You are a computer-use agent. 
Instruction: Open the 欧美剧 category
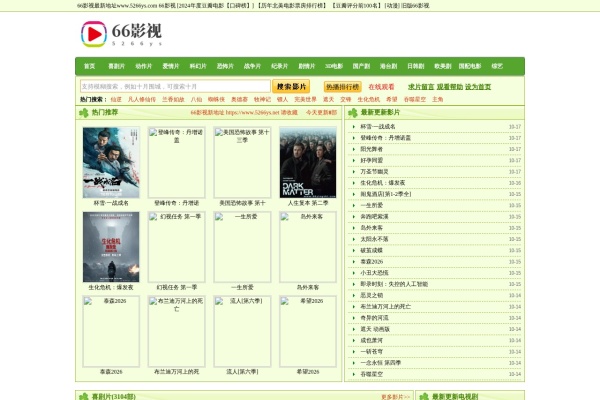point(443,66)
